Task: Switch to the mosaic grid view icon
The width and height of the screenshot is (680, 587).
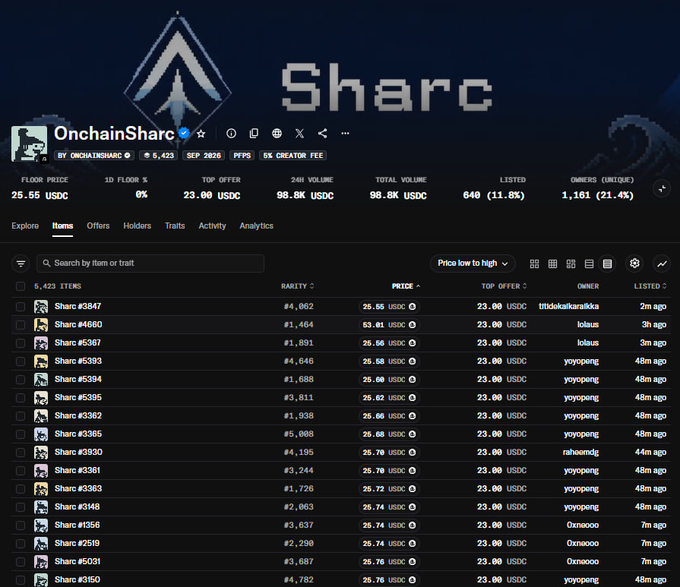Action: (571, 264)
